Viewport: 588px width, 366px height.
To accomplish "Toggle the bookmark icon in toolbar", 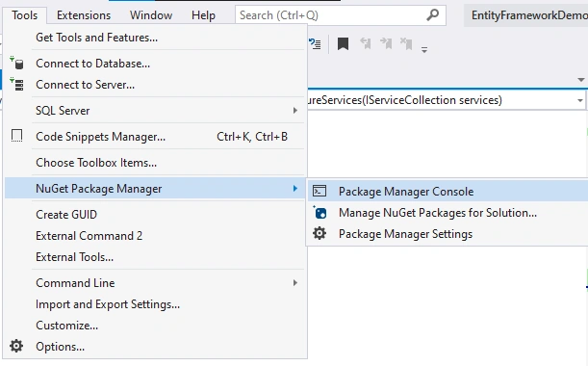I will [x=343, y=43].
